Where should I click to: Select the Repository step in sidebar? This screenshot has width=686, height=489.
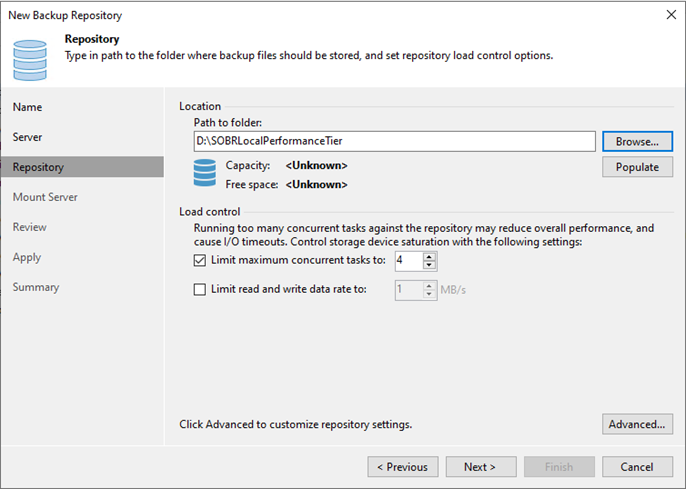[x=82, y=167]
